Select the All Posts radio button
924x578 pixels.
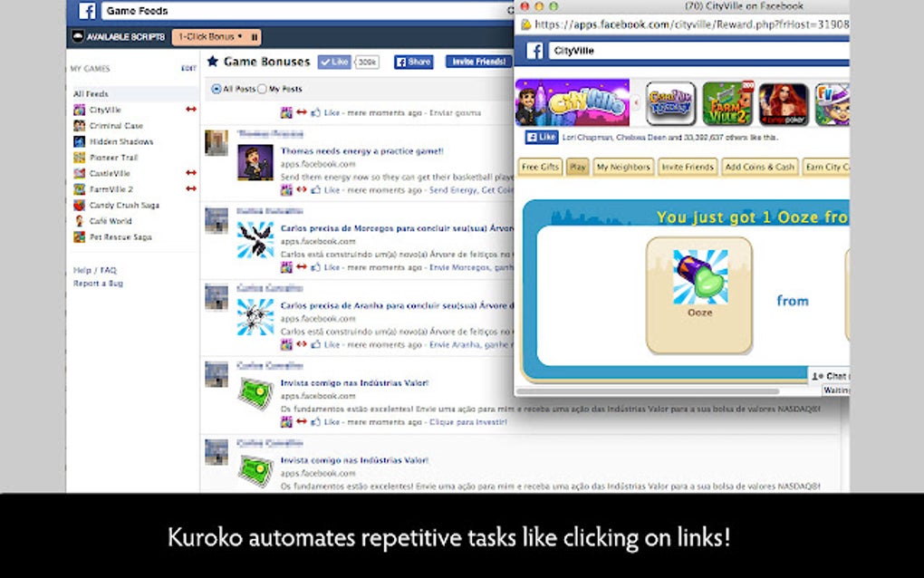(217, 89)
